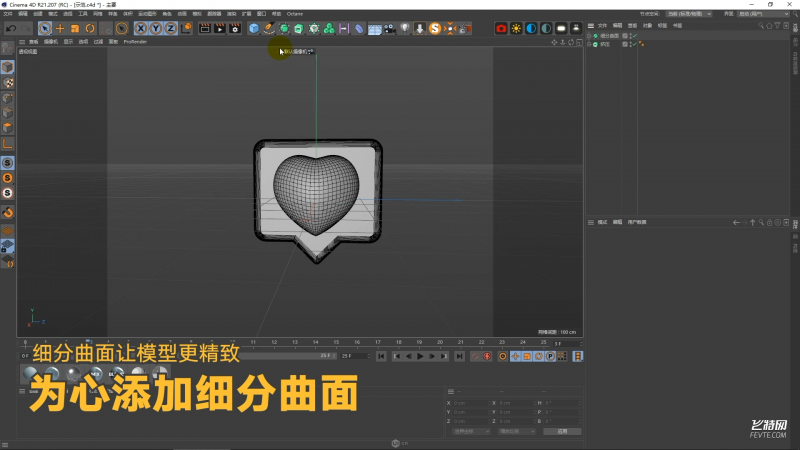The height and width of the screenshot is (450, 800).
Task: Add a Floor environment object
Action: tap(374, 28)
